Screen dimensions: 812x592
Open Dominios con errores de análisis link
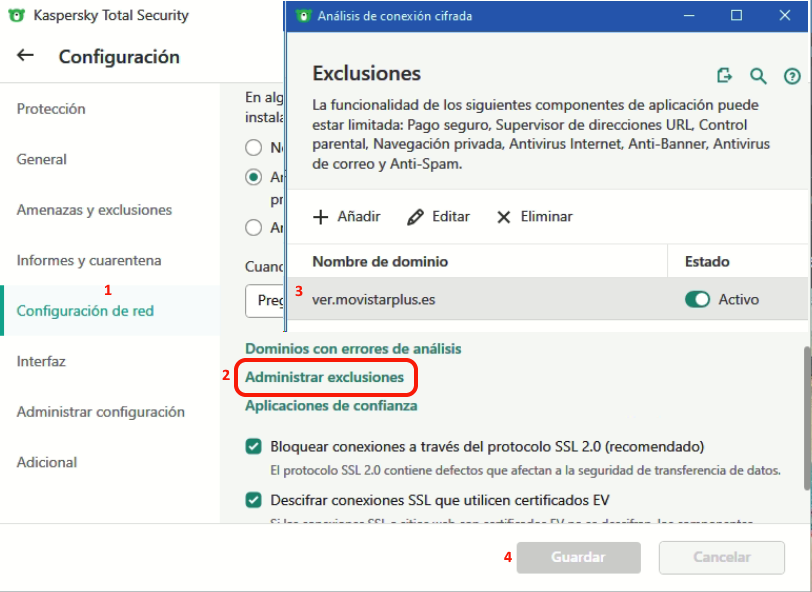[353, 349]
